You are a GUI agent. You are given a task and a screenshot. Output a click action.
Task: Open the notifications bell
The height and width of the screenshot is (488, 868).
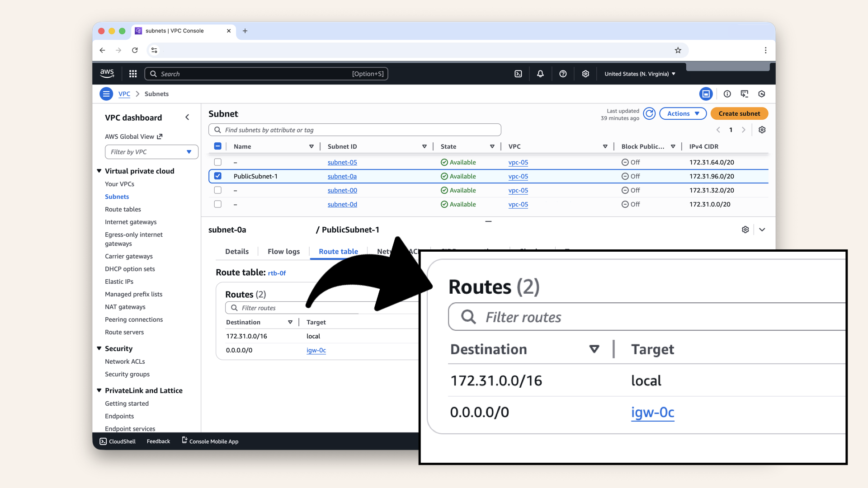(540, 74)
